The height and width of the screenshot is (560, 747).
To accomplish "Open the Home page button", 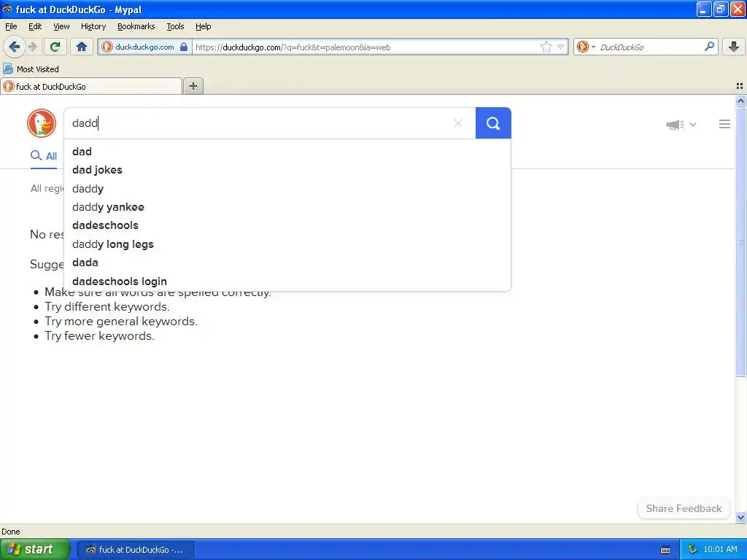I will point(82,47).
